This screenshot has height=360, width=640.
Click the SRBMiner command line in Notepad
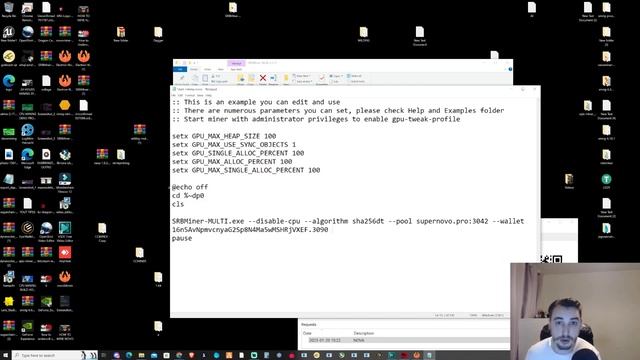point(348,221)
